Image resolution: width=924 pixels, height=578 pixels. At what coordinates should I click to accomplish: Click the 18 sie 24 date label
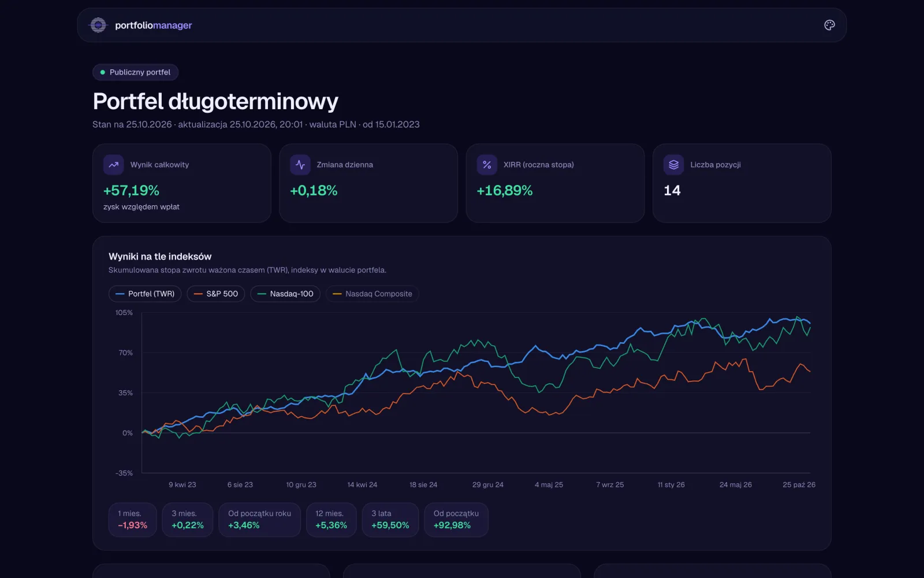tap(423, 485)
